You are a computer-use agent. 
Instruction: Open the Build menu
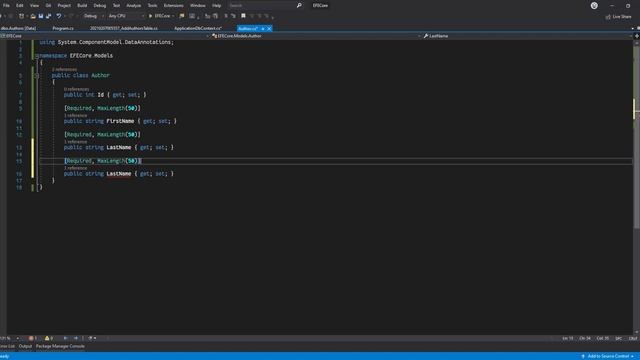pos(82,6)
